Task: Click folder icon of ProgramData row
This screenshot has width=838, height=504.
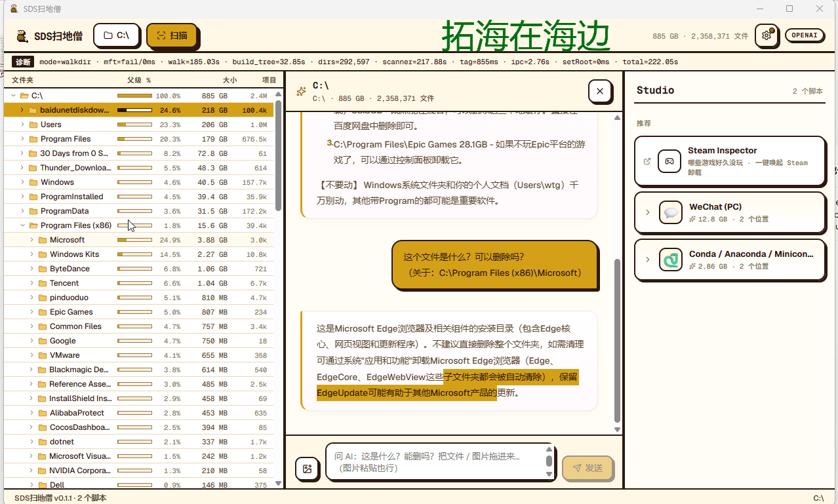Action: [x=34, y=211]
